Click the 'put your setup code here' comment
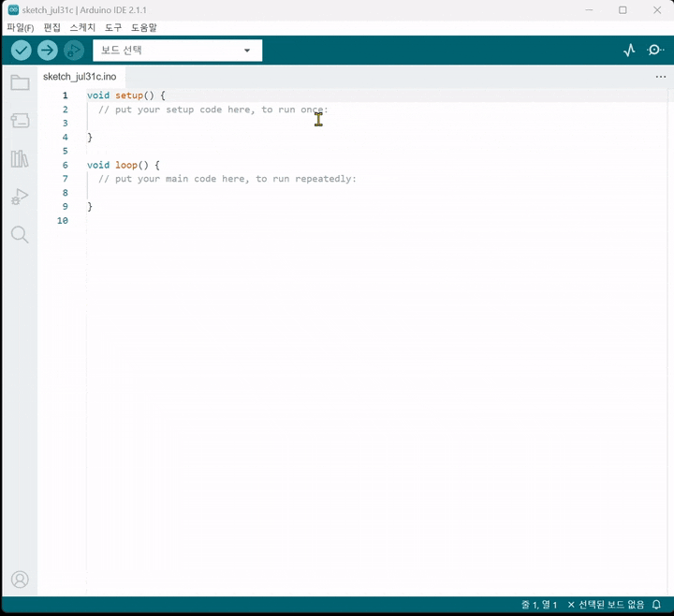Image resolution: width=674 pixels, height=616 pixels. pos(213,110)
